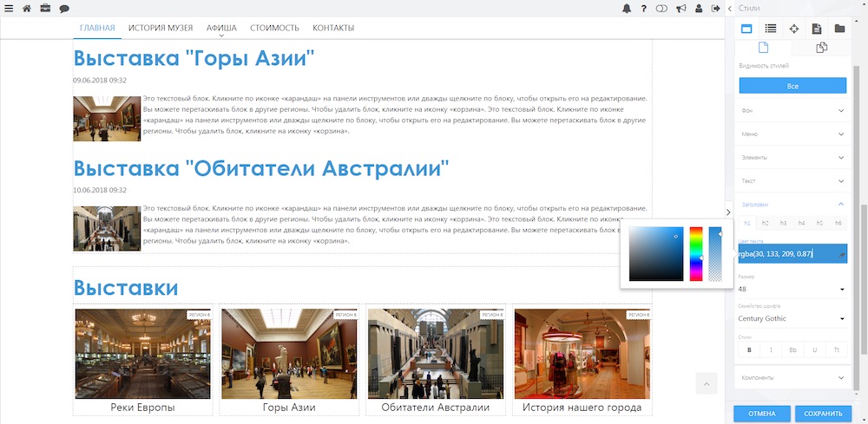Screen dimensions: 868x424
Task: Select the h5 heading tab
Action: (x=820, y=223)
